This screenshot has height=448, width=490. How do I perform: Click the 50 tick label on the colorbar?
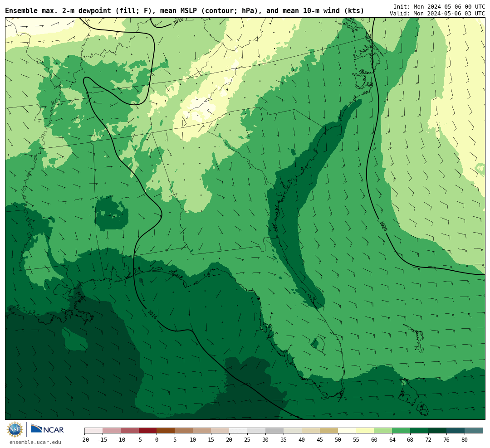tap(338, 440)
